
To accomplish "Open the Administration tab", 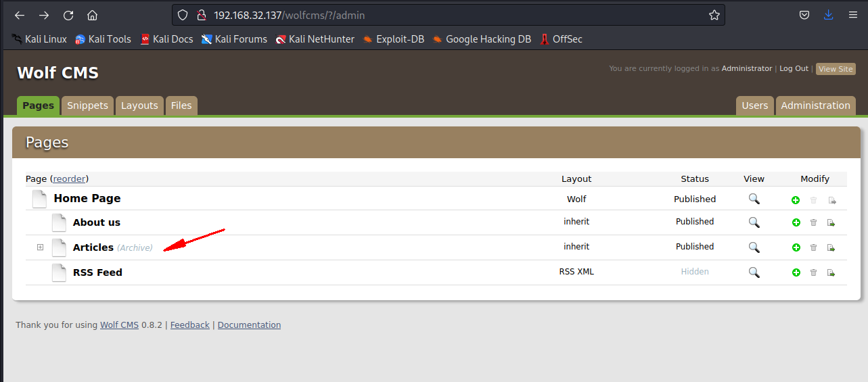I will (x=815, y=105).
